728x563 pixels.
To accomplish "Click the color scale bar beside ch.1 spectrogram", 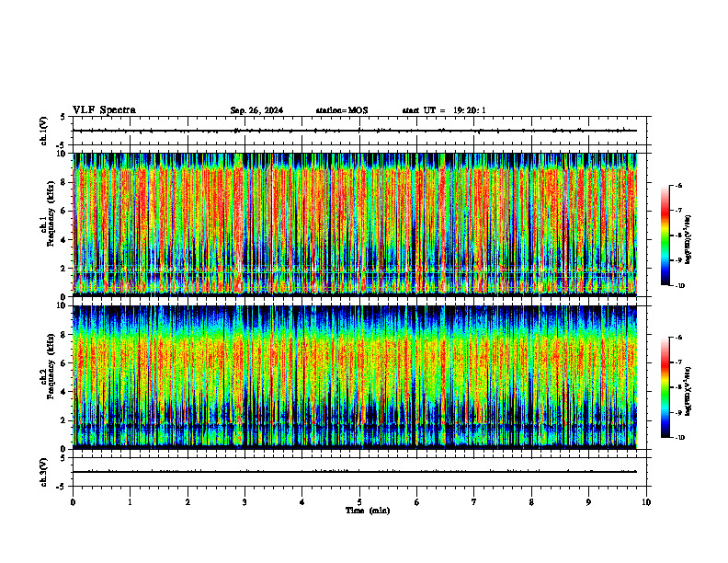I will tap(665, 236).
